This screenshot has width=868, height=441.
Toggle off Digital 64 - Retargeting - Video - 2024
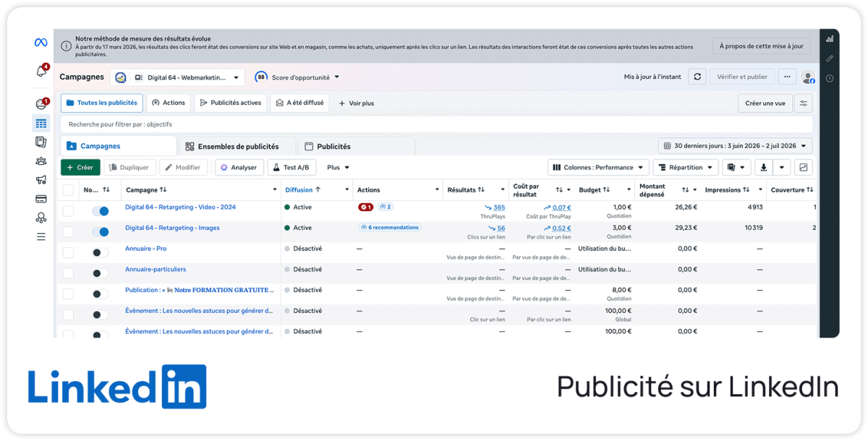coord(101,211)
